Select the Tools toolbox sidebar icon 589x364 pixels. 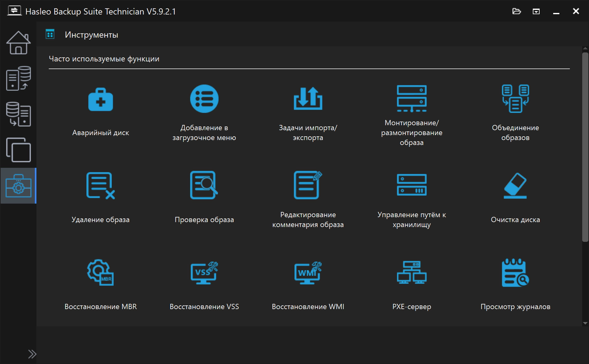point(19,186)
